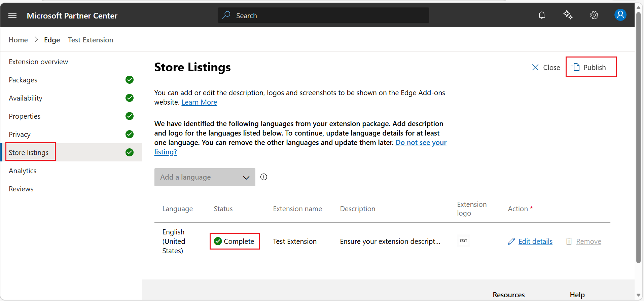Expand the Add a language dropdown
The image size is (644, 301).
coord(205,177)
